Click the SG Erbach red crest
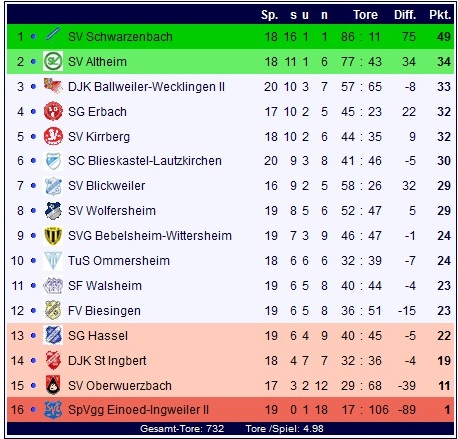This screenshot has width=458, height=439. click(53, 111)
